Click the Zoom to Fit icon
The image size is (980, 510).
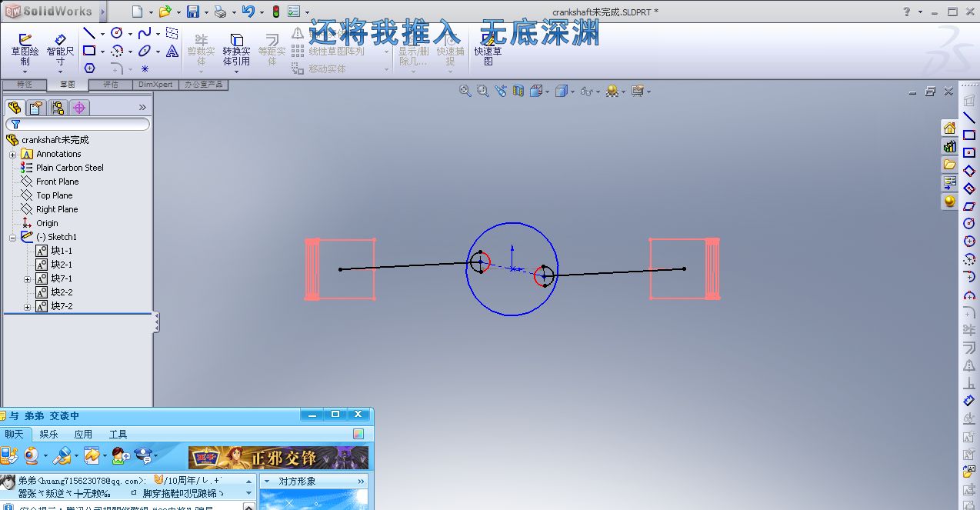pyautogui.click(x=465, y=91)
